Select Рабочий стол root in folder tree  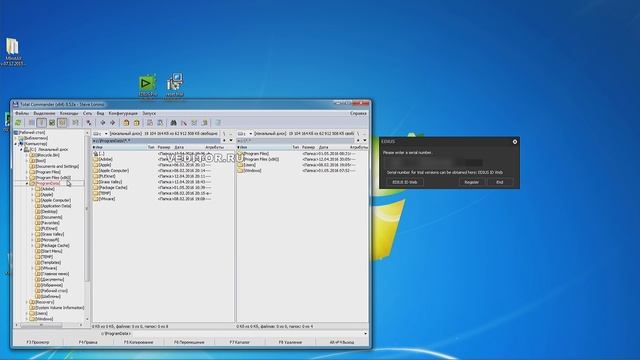click(x=32, y=133)
